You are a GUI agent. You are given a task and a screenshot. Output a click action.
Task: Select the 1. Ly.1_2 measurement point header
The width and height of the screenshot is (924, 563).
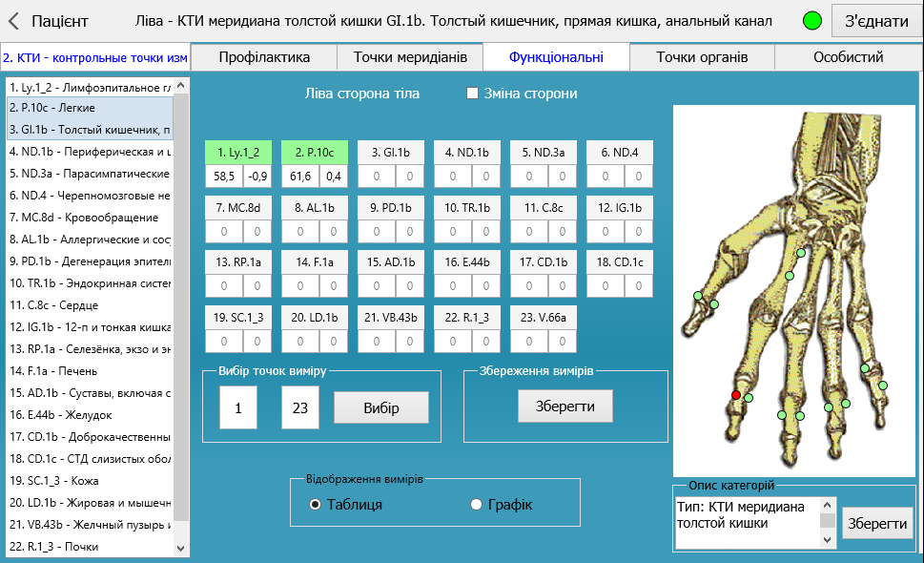click(237, 152)
